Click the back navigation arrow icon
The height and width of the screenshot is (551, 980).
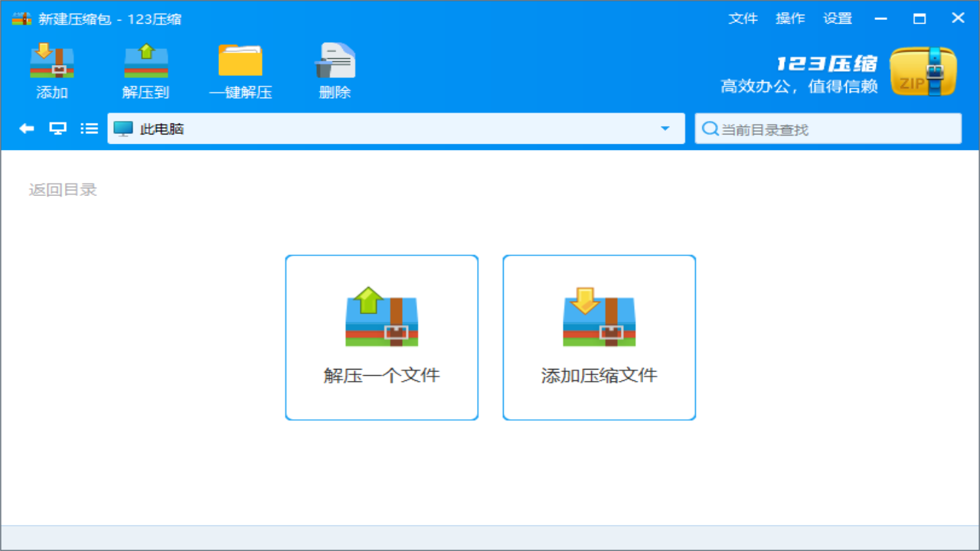(25, 128)
